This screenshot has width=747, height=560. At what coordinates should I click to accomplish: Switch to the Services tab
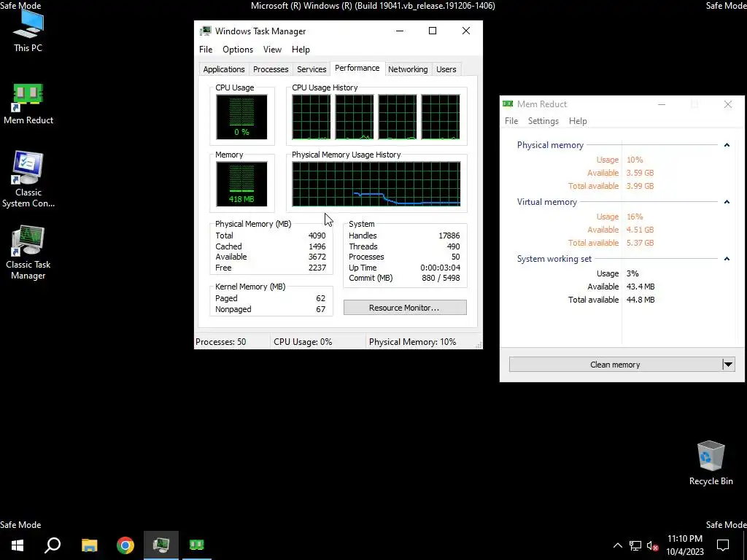(311, 69)
